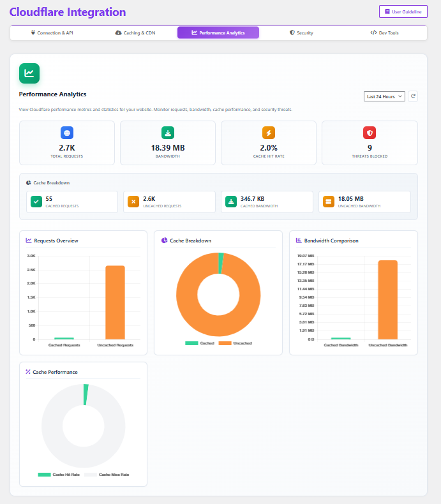This screenshot has height=504, width=441.
Task: Click the Cloudflare Integration page title
Action: (68, 12)
